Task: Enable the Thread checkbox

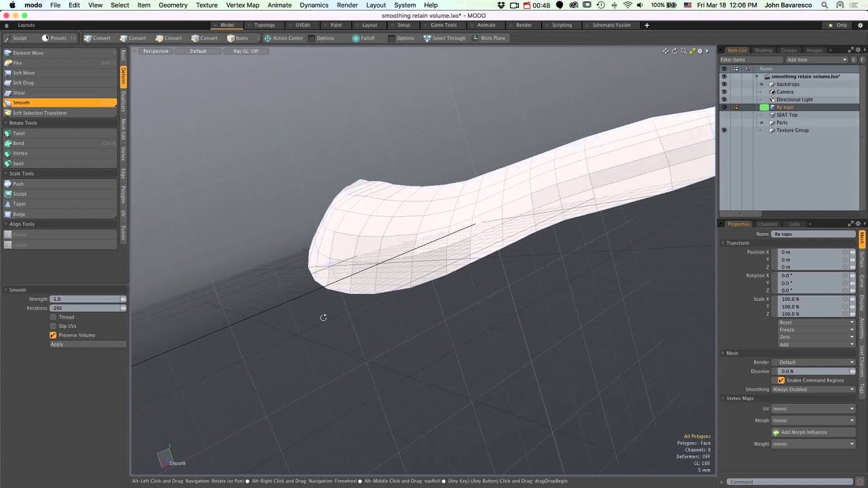Action: (x=53, y=317)
